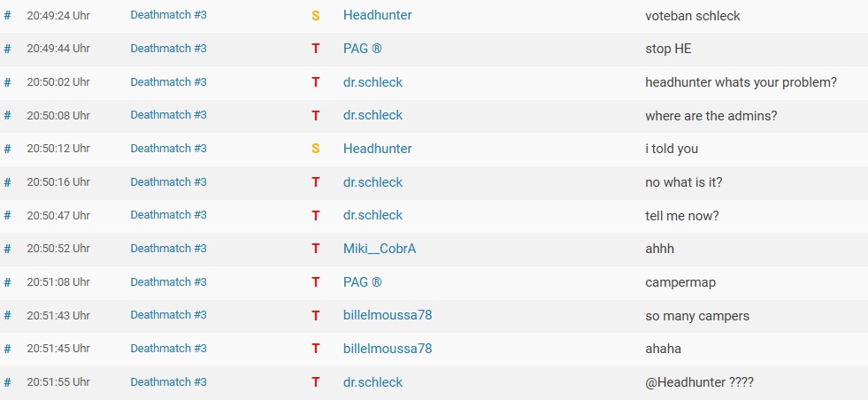Viewport: 868px width, 400px height.
Task: Open billelmoussa78 profile on 'so many campers' row
Action: 388,315
